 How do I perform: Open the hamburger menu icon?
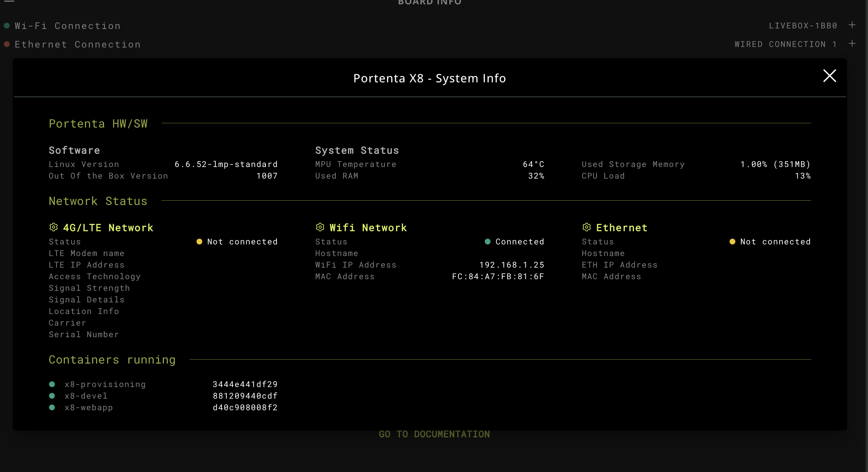[x=10, y=1]
